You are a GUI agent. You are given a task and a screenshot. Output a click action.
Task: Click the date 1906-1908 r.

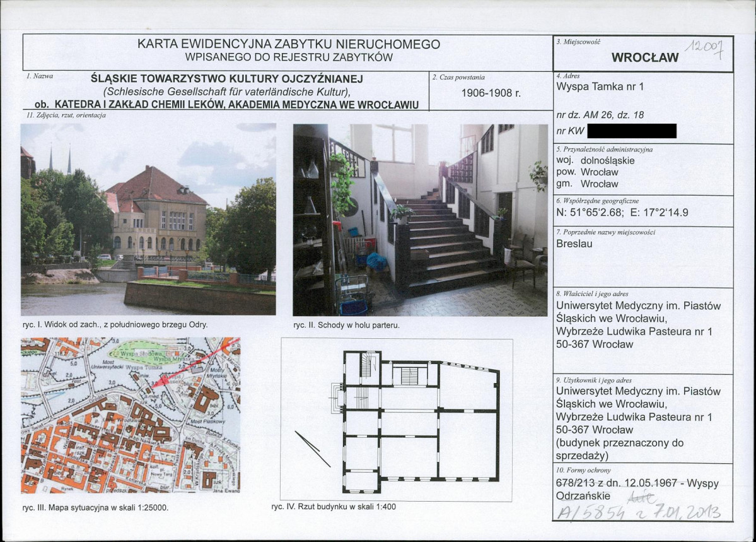[x=491, y=93]
